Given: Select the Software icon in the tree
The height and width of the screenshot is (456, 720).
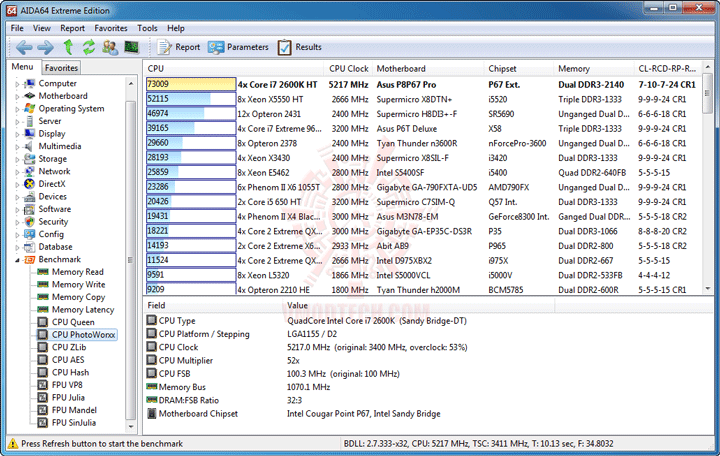Looking at the screenshot, I should (x=29, y=209).
